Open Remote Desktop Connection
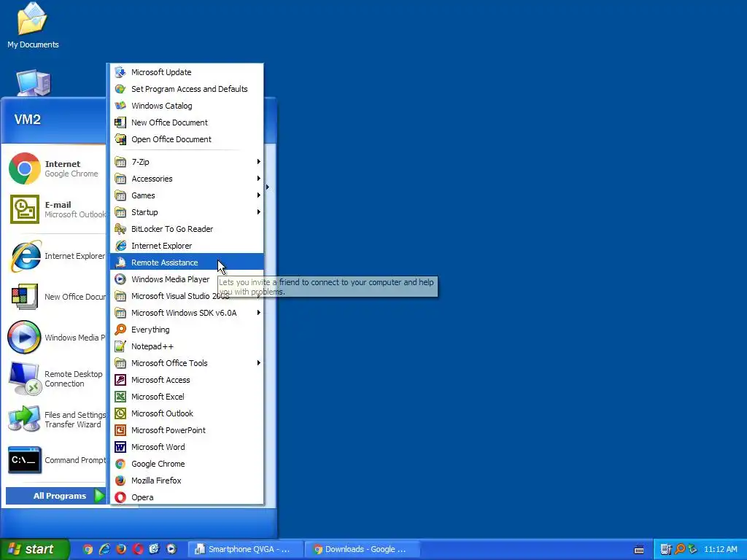This screenshot has height=560, width=747. [x=55, y=378]
